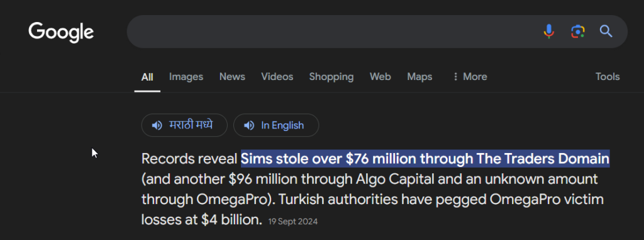Play snippet audio with In English button
This screenshot has width=644, height=240.
pos(276,125)
